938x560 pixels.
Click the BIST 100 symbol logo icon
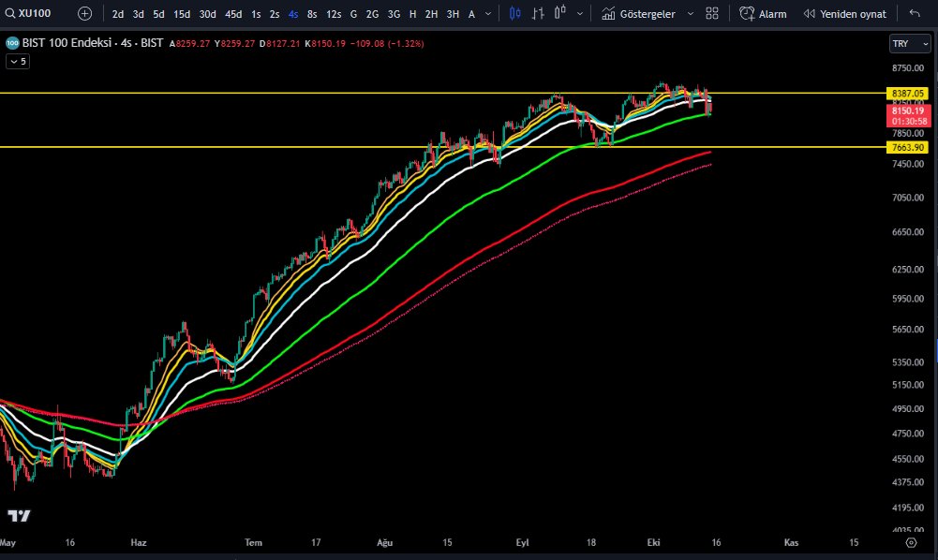[x=12, y=43]
